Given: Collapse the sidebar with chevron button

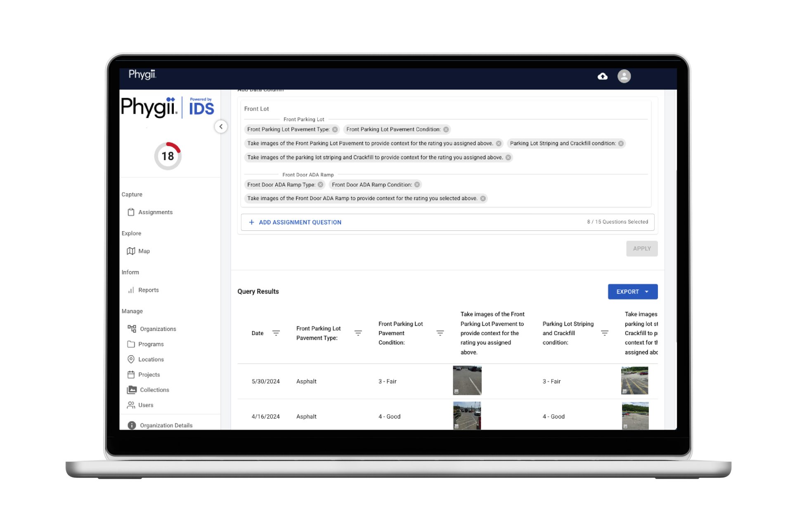Looking at the screenshot, I should pos(221,127).
